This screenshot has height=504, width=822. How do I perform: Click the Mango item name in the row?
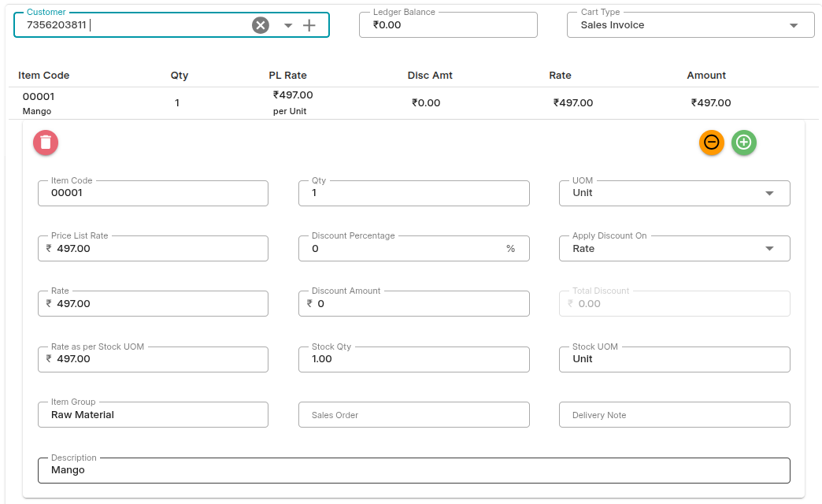point(37,111)
